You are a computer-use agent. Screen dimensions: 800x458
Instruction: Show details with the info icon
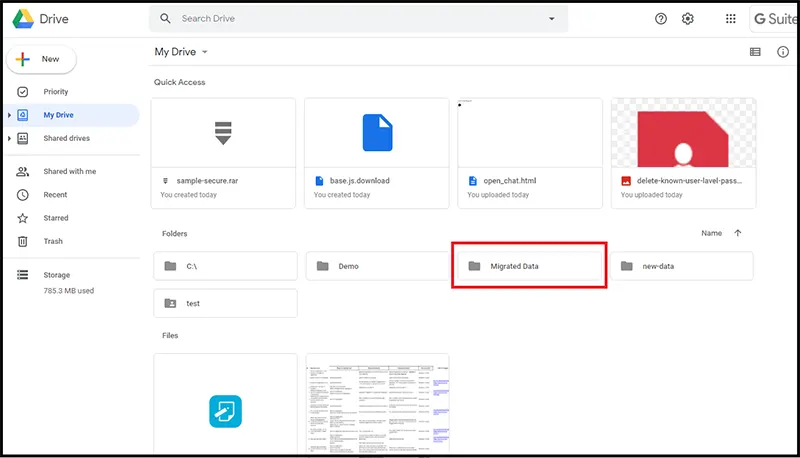coord(783,52)
